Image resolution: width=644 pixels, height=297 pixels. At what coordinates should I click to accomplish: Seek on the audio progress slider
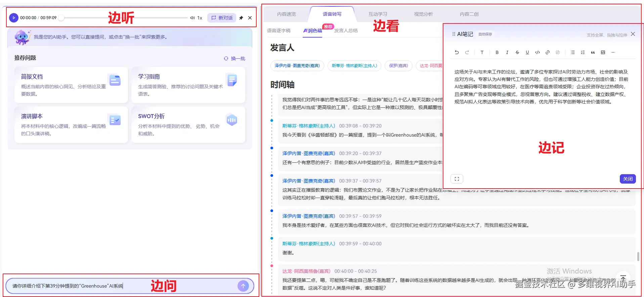[x=124, y=18]
